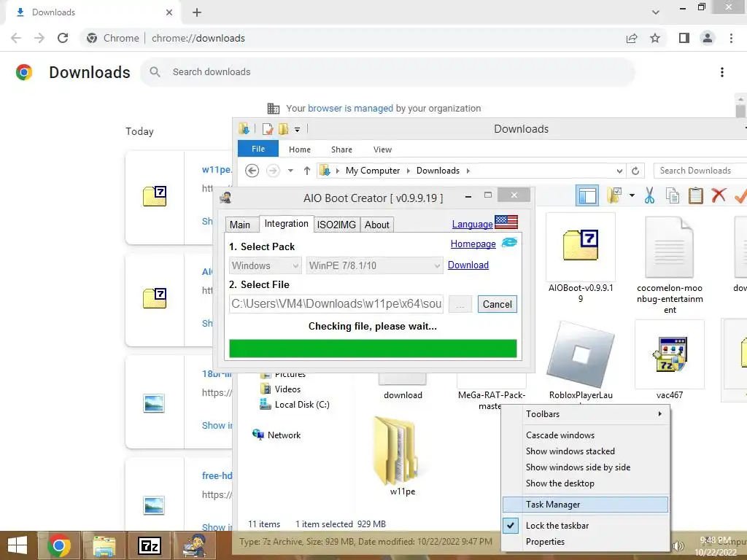The height and width of the screenshot is (560, 747).
Task: Switch to the Main tab
Action: (239, 225)
